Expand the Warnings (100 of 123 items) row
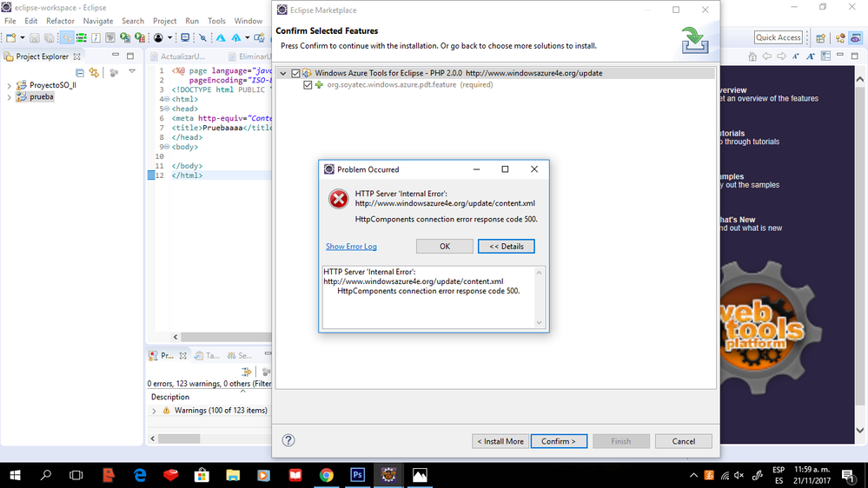This screenshot has width=868, height=488. click(x=154, y=411)
